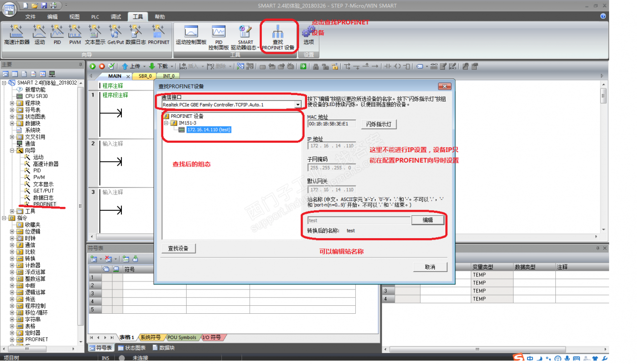Open the 文本显示 wizard
This screenshot has height=364, width=637.
click(x=95, y=35)
